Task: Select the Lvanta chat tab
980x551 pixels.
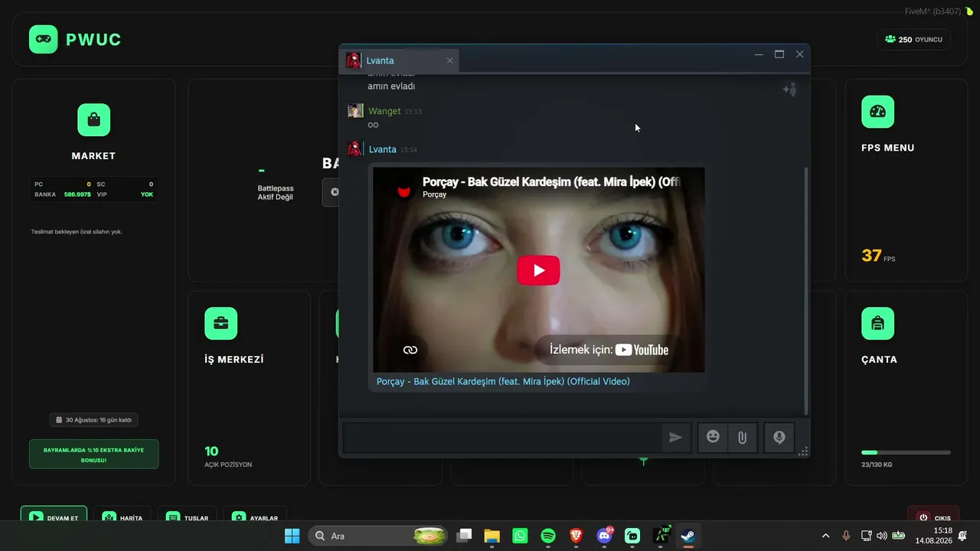Action: 400,60
